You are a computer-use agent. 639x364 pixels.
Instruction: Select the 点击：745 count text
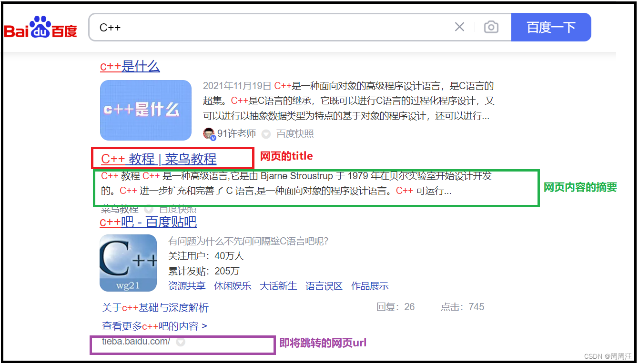click(x=462, y=307)
